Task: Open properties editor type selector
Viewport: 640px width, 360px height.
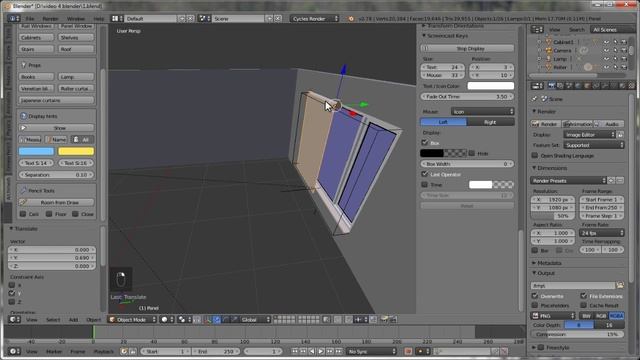Action: click(x=536, y=86)
